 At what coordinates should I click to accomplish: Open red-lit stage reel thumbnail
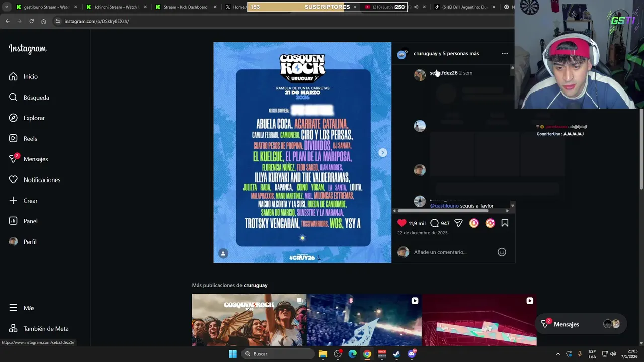point(479,320)
